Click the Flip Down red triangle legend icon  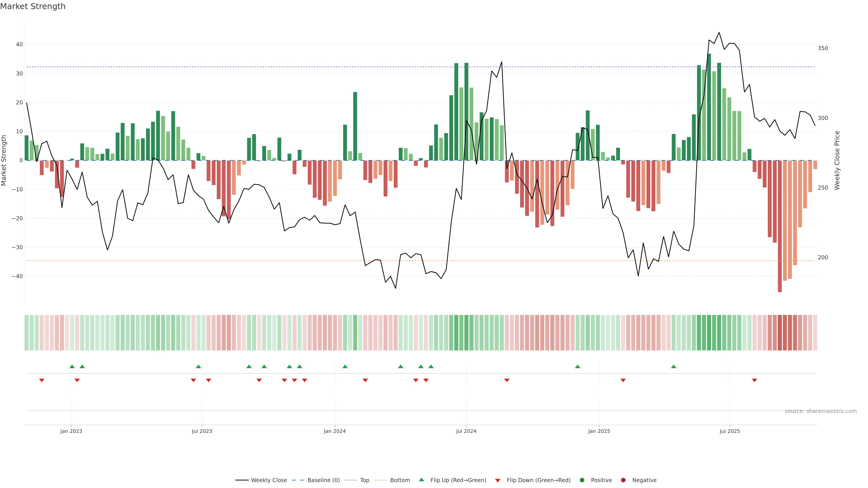[x=498, y=481]
